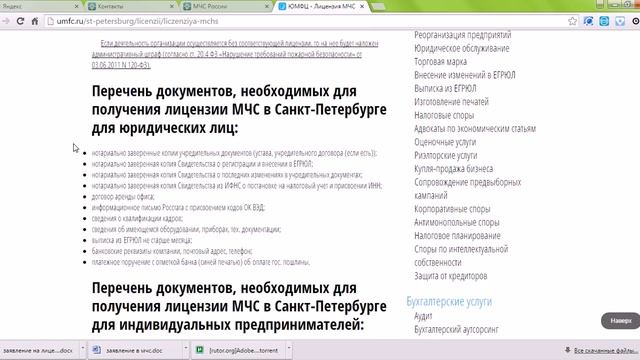The width and height of the screenshot is (640, 360).
Task: Open the Налоговое планирование link
Action: pyautogui.click(x=457, y=236)
